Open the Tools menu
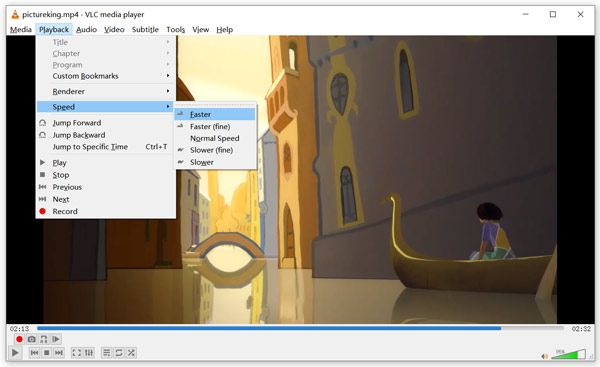 coord(176,29)
